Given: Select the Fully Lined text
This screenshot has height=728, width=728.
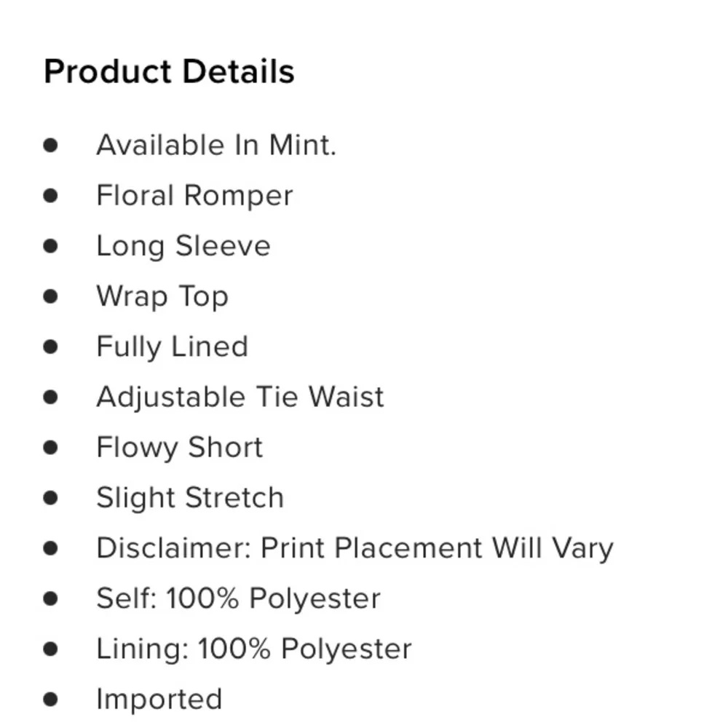Looking at the screenshot, I should 172,347.
